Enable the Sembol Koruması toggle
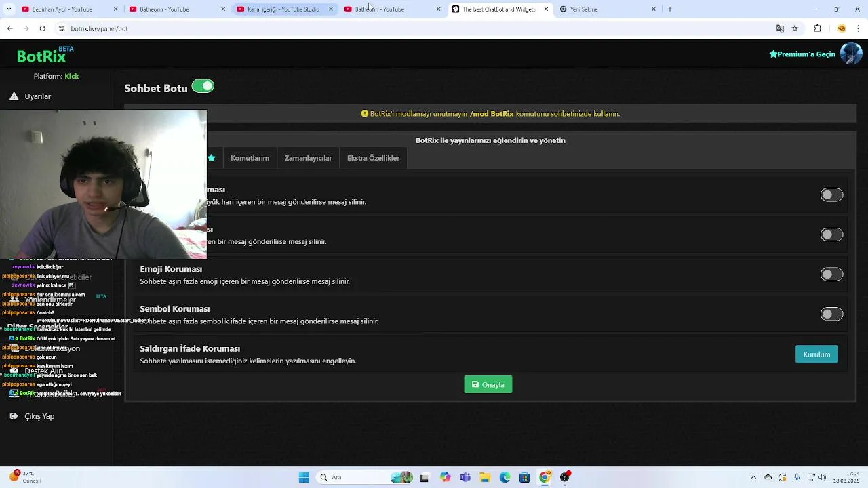This screenshot has width=868, height=488. [831, 314]
